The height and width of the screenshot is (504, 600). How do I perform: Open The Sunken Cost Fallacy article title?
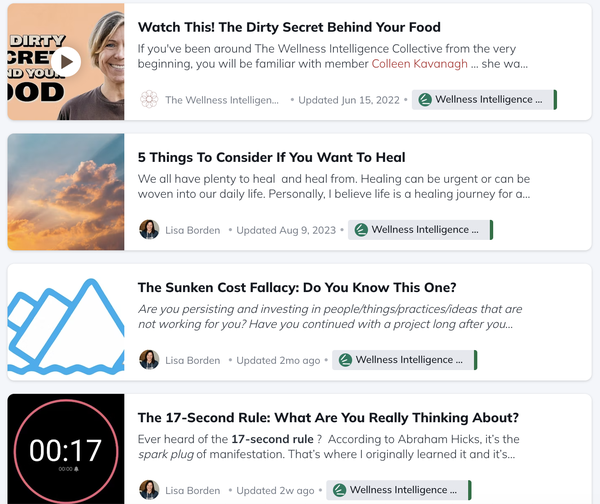297,287
